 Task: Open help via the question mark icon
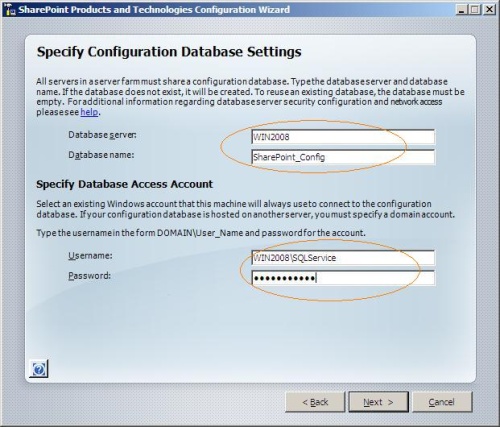click(x=39, y=369)
